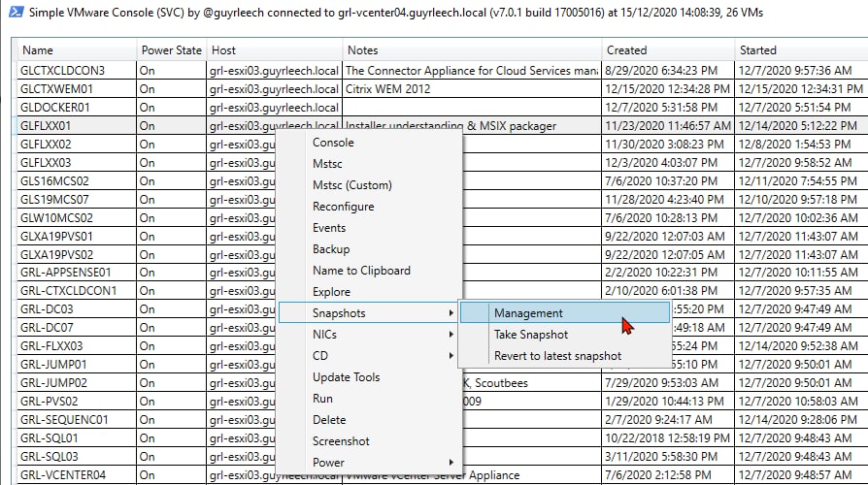The image size is (868, 485).
Task: Select the GRL-CTXCLDCON1 VM name
Action: (68, 290)
